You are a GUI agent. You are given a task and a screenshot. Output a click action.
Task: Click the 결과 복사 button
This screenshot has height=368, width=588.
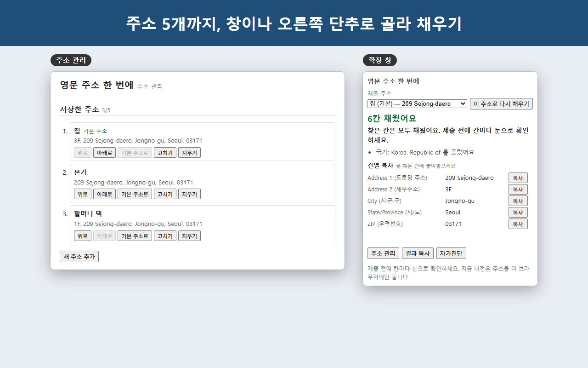pos(418,253)
